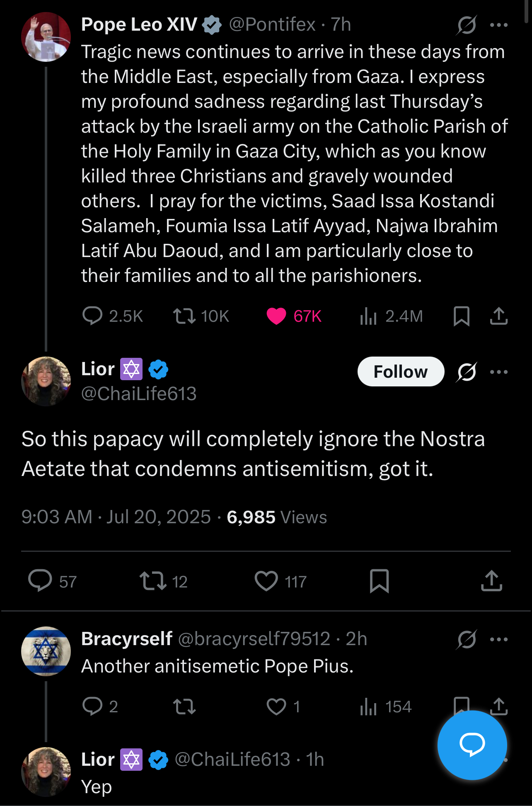Unlike the Pope Leo XIV tweet
This screenshot has height=806, width=532.
coord(276,316)
